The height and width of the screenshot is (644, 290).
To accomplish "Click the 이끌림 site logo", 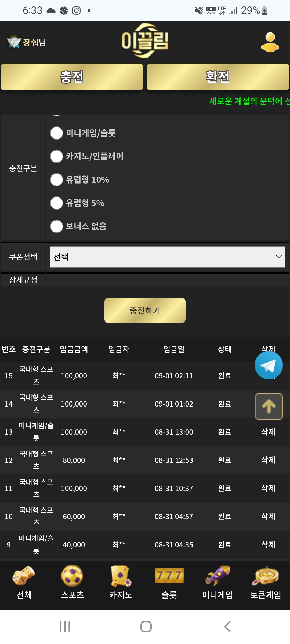I will [145, 41].
